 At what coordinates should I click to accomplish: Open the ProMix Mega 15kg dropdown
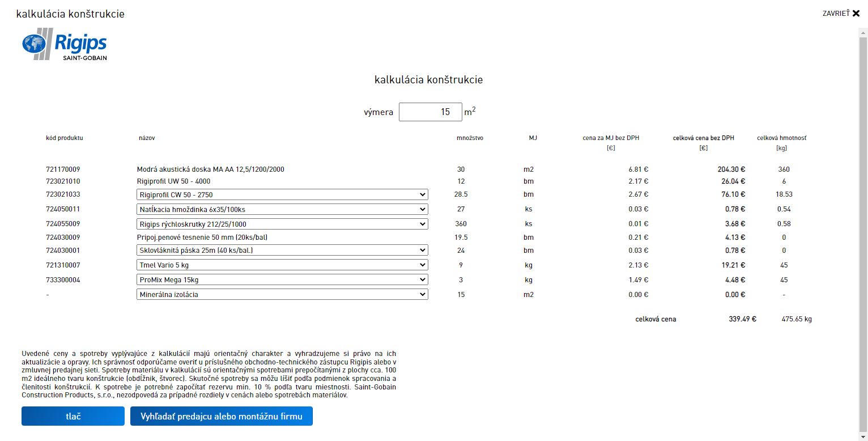tap(282, 279)
